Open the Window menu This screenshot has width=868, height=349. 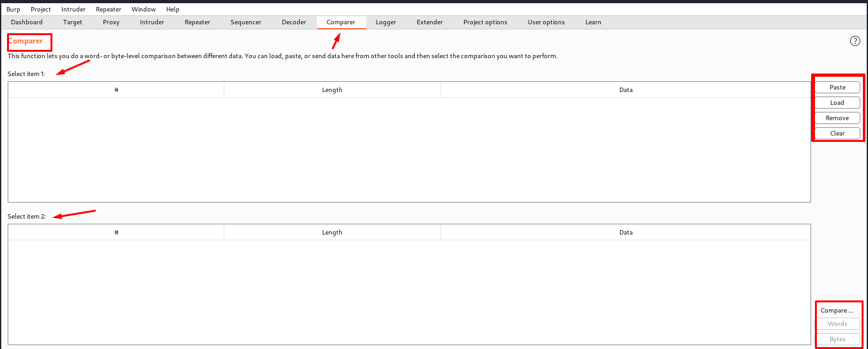(x=143, y=10)
